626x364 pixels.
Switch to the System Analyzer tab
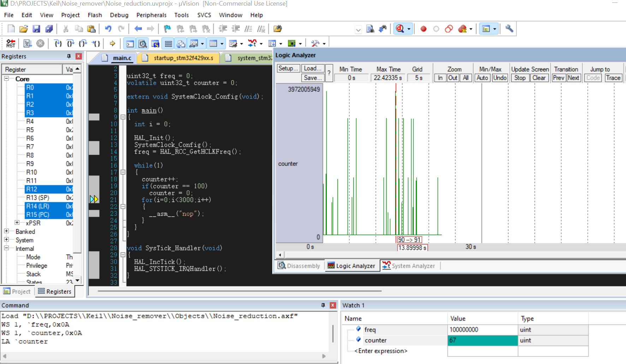409,265
